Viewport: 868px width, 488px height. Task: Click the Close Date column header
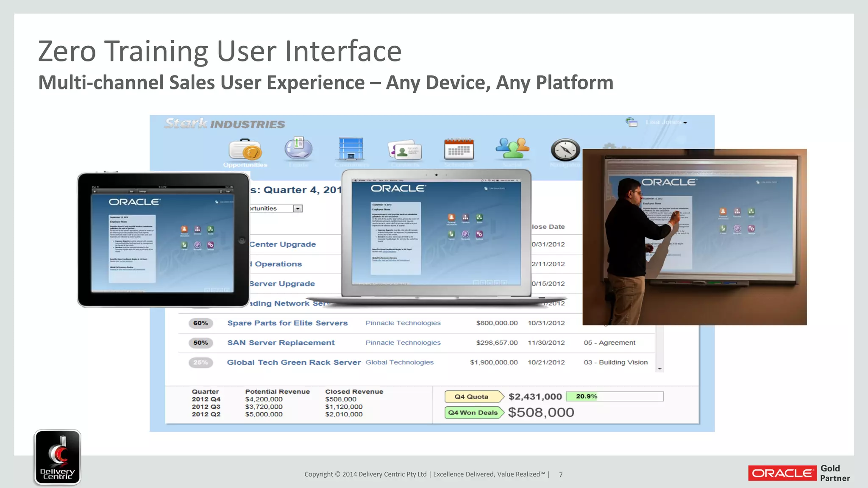[x=548, y=227]
